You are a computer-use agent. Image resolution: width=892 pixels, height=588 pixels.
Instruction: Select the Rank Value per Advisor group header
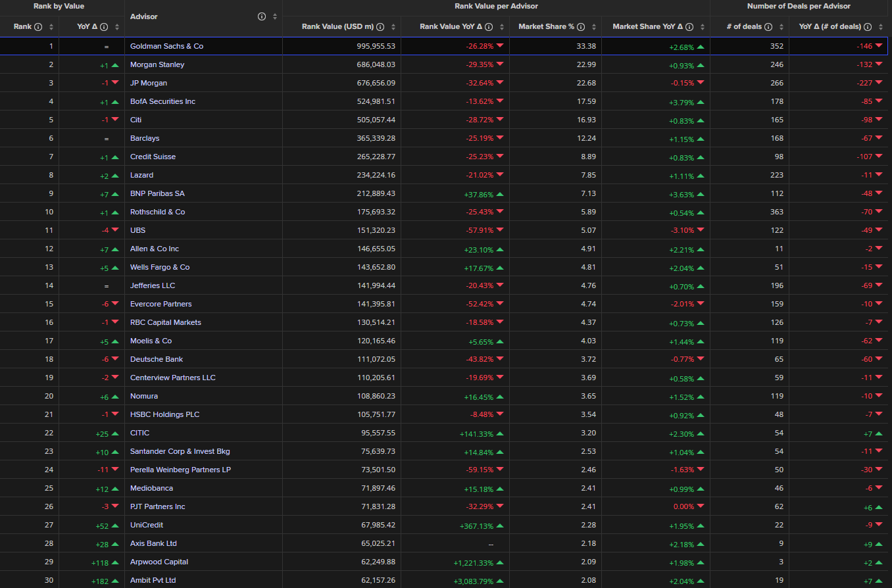pyautogui.click(x=496, y=6)
